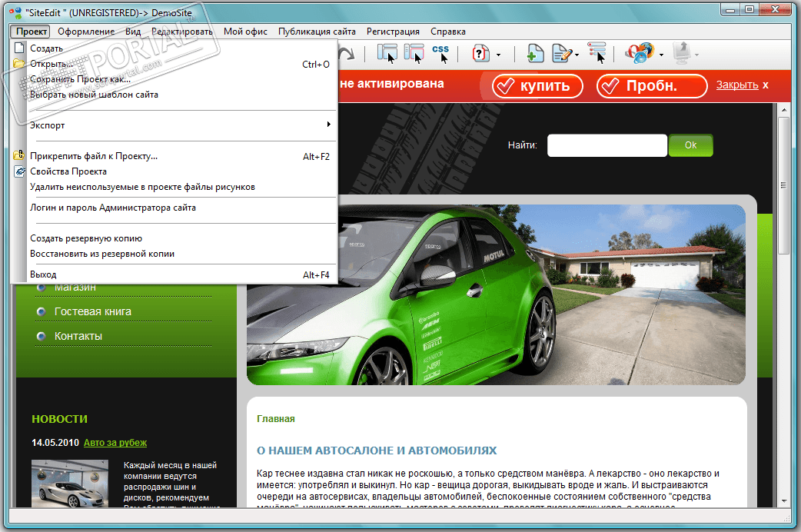This screenshot has height=532, width=801.
Task: Click the add new page icon
Action: coord(535,53)
